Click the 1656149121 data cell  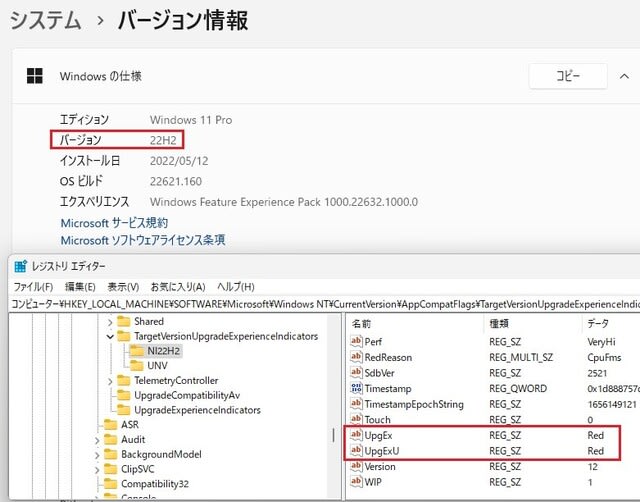pyautogui.click(x=612, y=404)
